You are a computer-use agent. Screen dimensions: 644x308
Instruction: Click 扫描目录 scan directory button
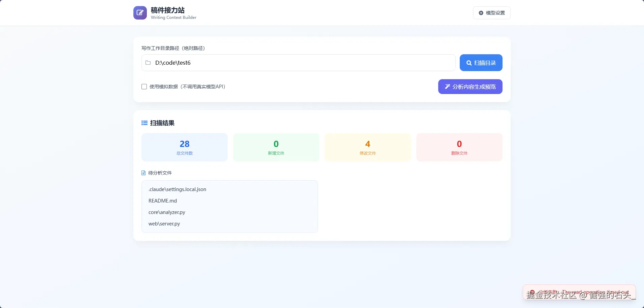pyautogui.click(x=481, y=63)
